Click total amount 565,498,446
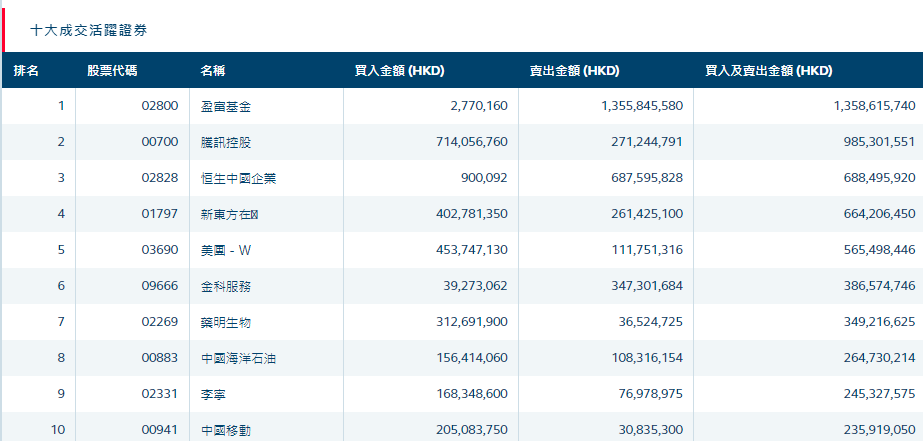Viewport: 923px width, 441px height. pyautogui.click(x=880, y=250)
